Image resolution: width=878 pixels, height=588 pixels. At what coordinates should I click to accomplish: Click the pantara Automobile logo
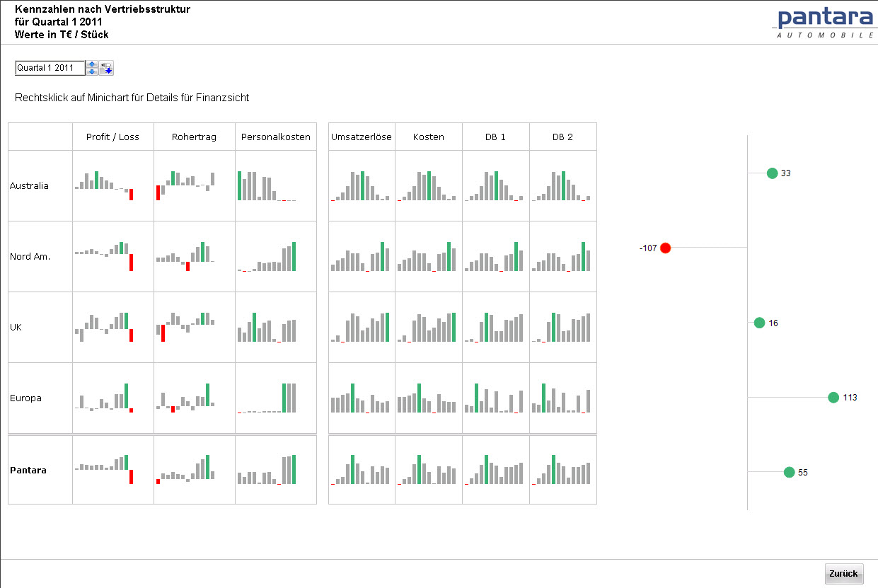click(824, 21)
